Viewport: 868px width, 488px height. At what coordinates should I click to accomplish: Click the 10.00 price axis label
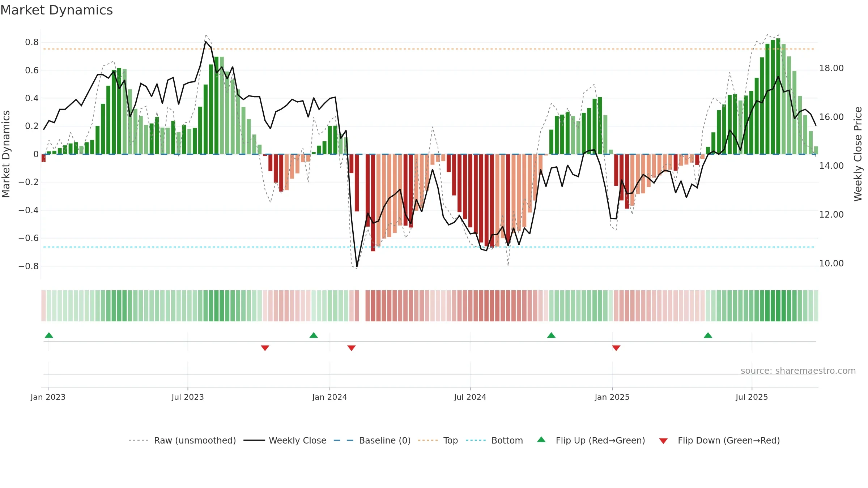(x=831, y=264)
